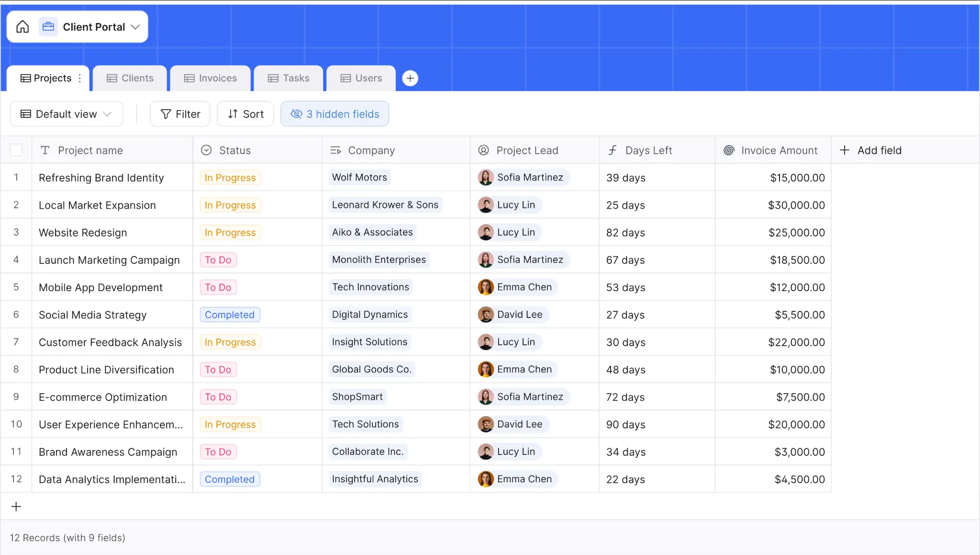Click In Progress status of Local Market Expansion
The image size is (980, 555).
230,205
